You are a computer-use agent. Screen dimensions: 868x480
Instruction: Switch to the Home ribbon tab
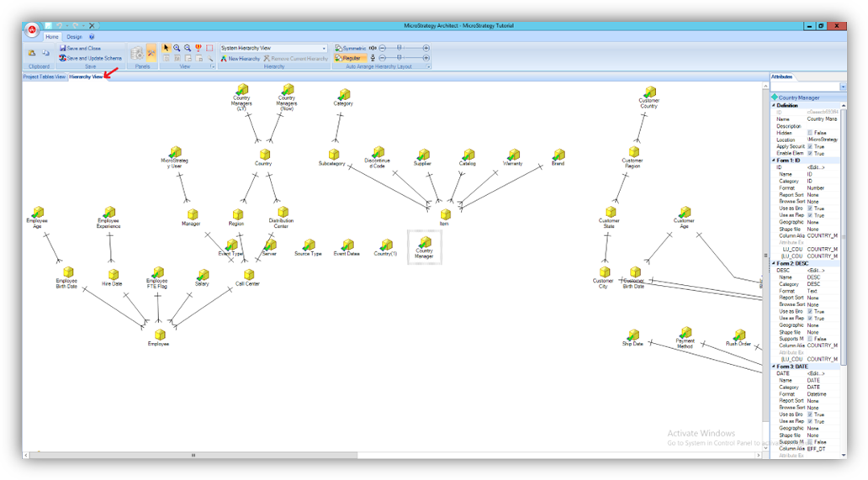coord(52,36)
